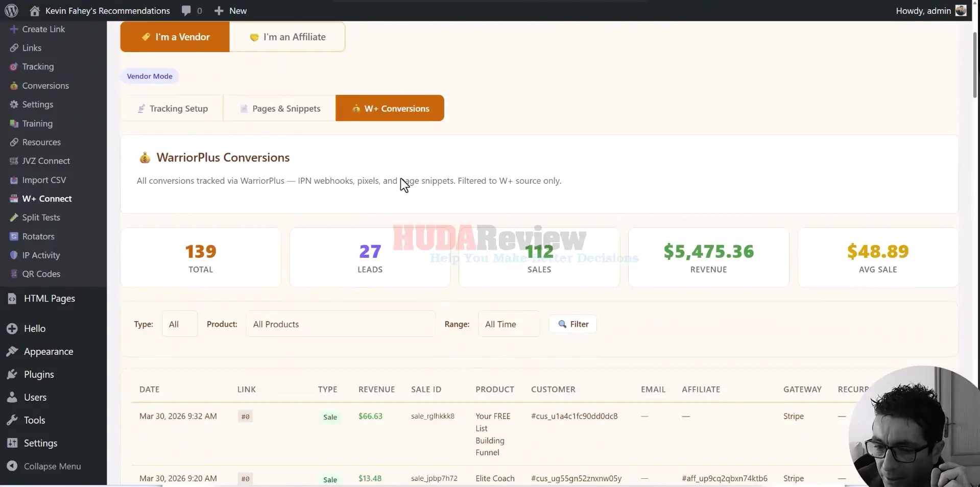The width and height of the screenshot is (980, 487).
Task: Click the Filter button
Action: (573, 324)
